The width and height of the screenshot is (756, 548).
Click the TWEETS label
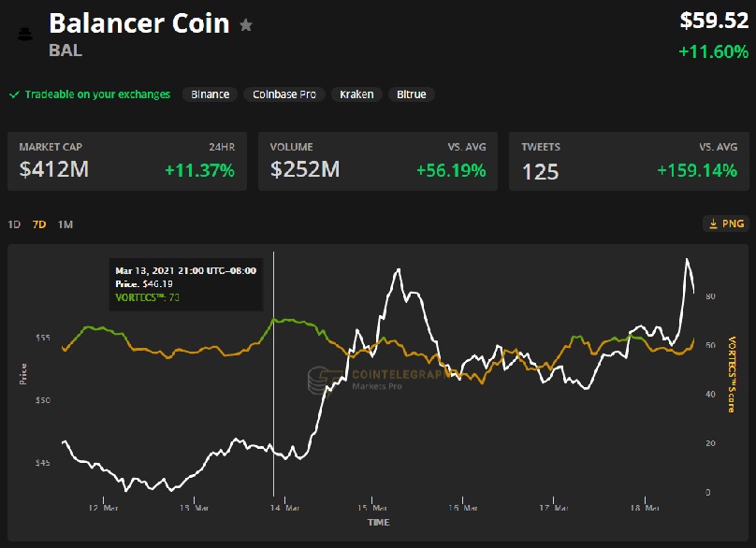tap(541, 147)
